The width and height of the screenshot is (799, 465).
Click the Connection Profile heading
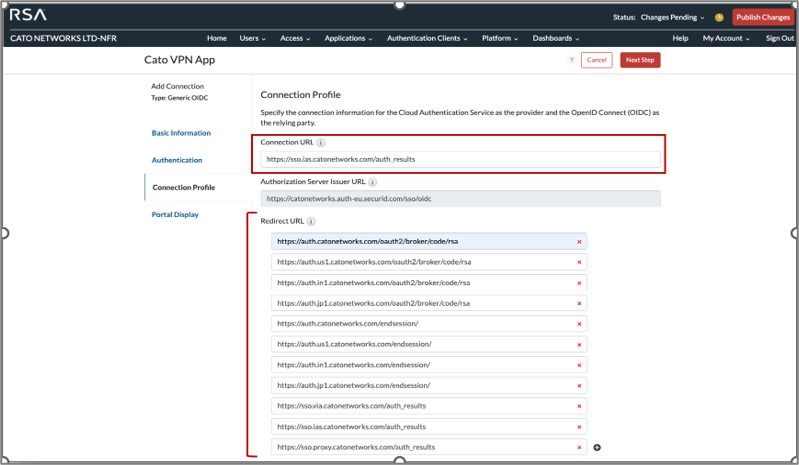(x=300, y=95)
